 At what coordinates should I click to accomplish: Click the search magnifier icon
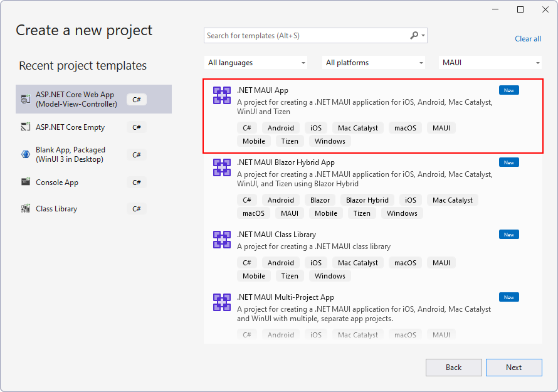(x=413, y=35)
